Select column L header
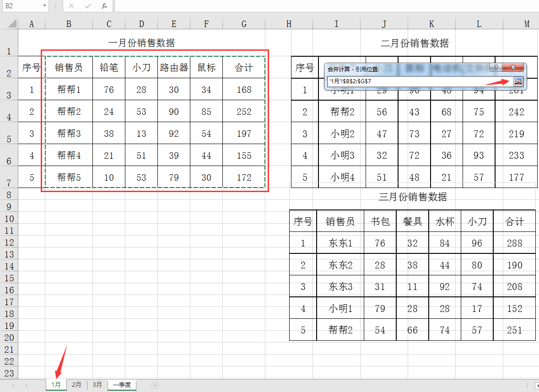The image size is (539, 392). pyautogui.click(x=479, y=24)
